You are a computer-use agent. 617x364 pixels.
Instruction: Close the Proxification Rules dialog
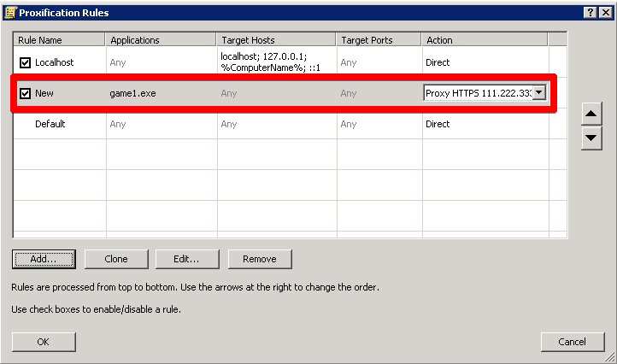pyautogui.click(x=605, y=12)
